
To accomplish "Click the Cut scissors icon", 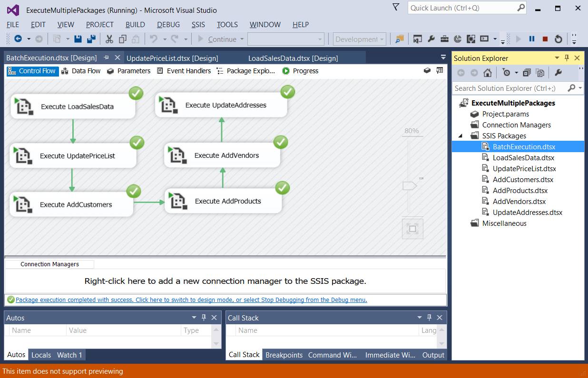I will pos(109,39).
